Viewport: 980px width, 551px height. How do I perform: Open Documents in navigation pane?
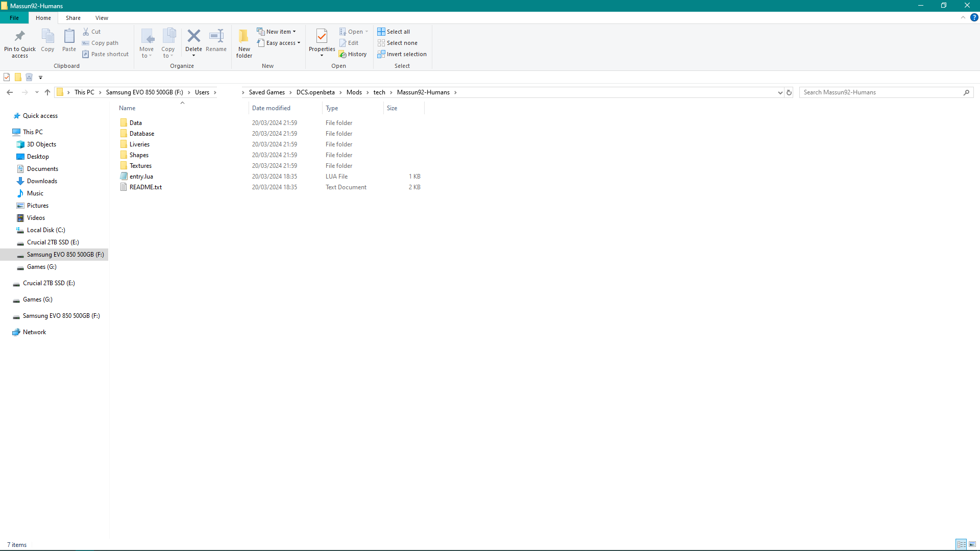[x=42, y=169]
